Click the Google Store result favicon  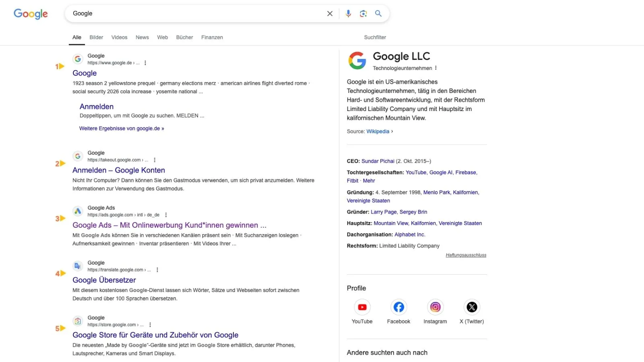[x=78, y=321]
